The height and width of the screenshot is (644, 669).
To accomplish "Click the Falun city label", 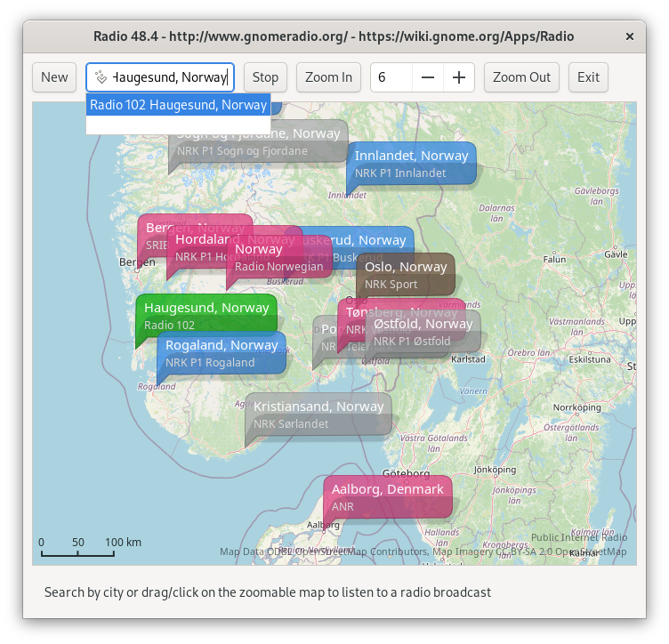I will tap(554, 260).
